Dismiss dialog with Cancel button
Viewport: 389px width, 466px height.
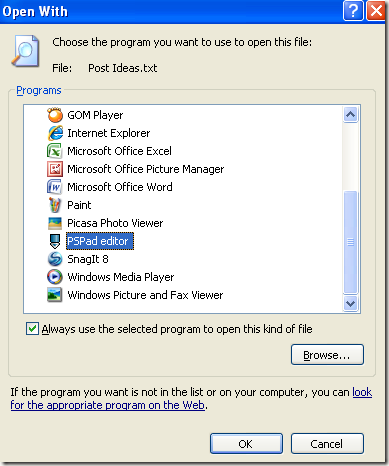pyautogui.click(x=327, y=444)
